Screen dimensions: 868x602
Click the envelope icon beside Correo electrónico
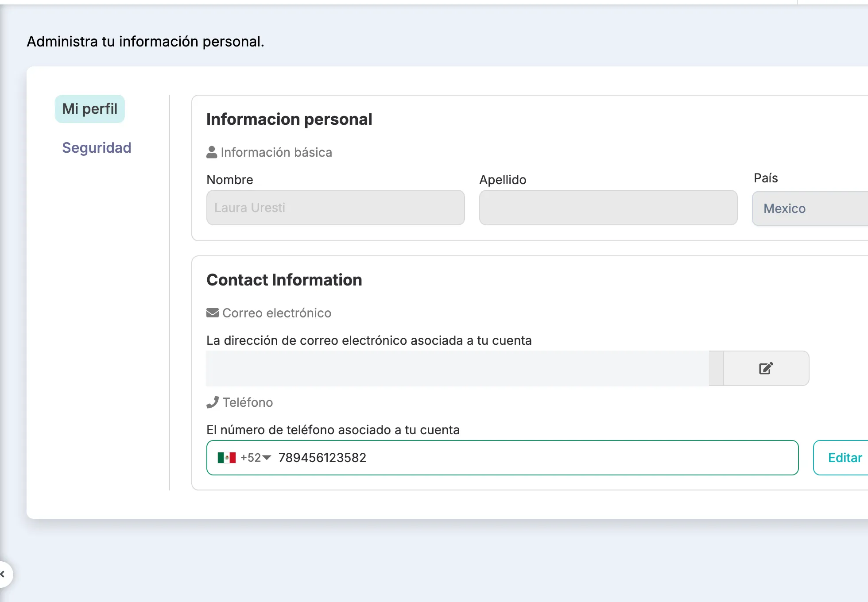pos(213,313)
